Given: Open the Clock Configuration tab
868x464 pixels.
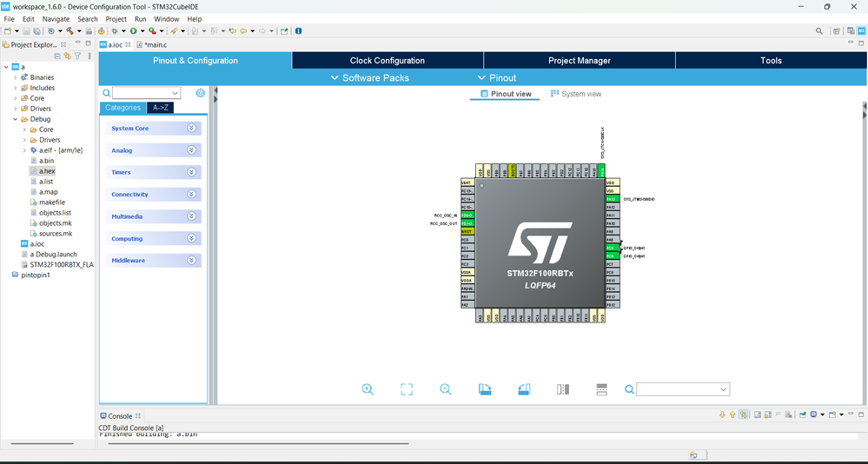Looking at the screenshot, I should pos(388,61).
